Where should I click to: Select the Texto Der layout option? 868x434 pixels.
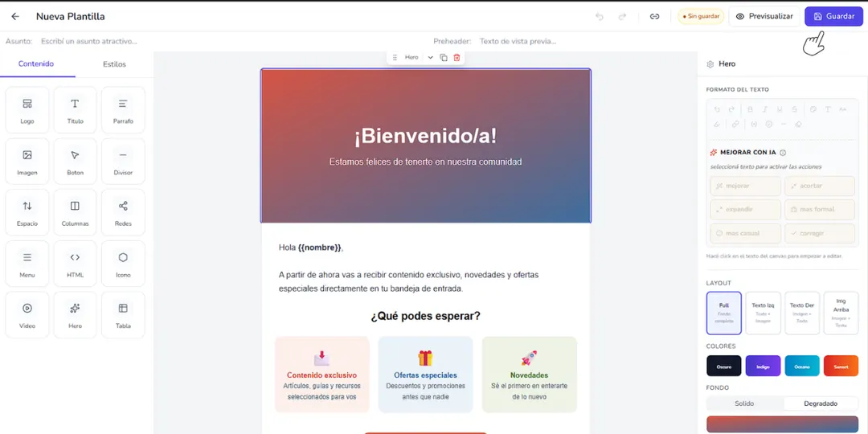pos(802,313)
